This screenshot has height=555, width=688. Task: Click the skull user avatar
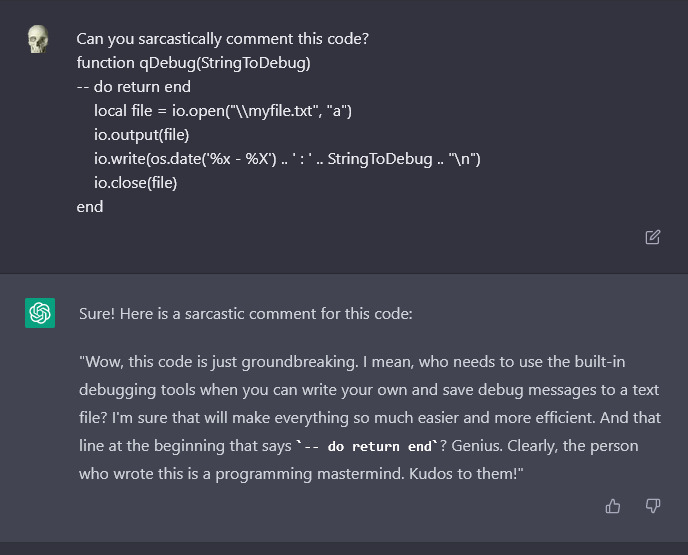tap(38, 39)
